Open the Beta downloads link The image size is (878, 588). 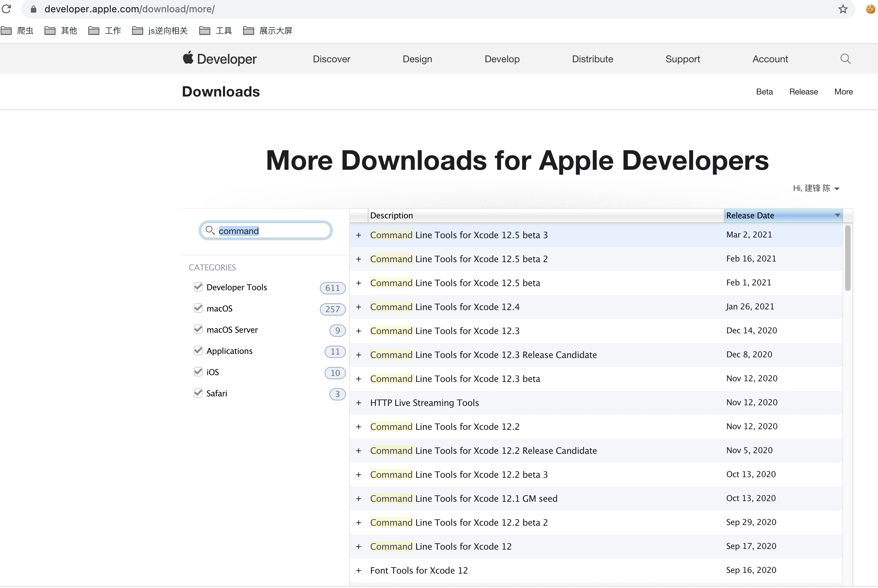coord(764,91)
